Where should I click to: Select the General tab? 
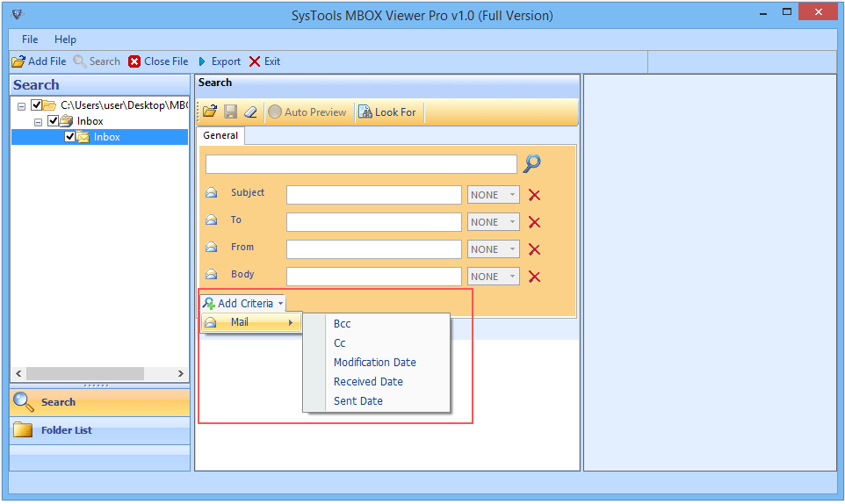(x=220, y=136)
